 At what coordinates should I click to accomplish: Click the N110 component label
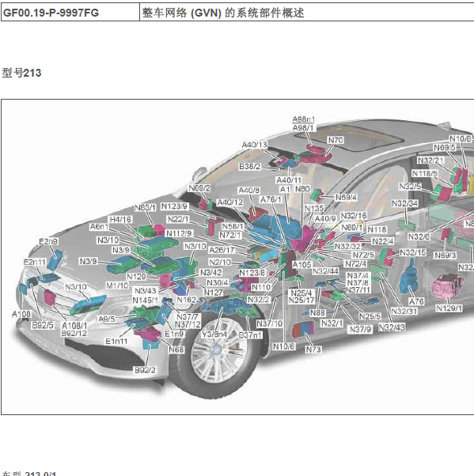261,288
